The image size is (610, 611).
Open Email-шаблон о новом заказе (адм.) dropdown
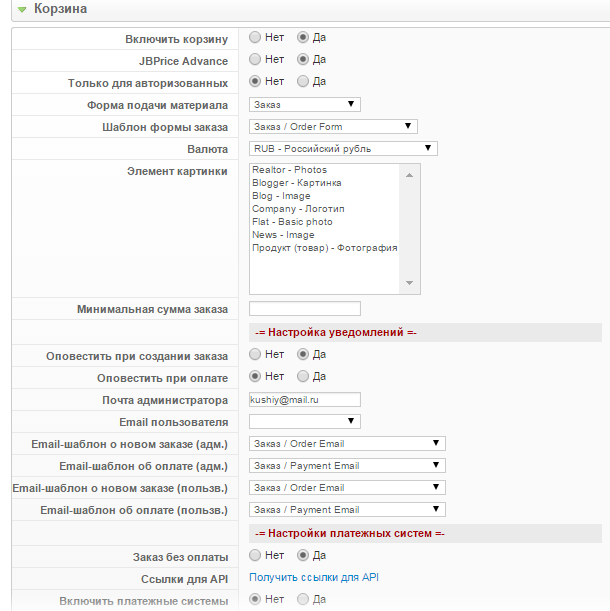pos(346,444)
